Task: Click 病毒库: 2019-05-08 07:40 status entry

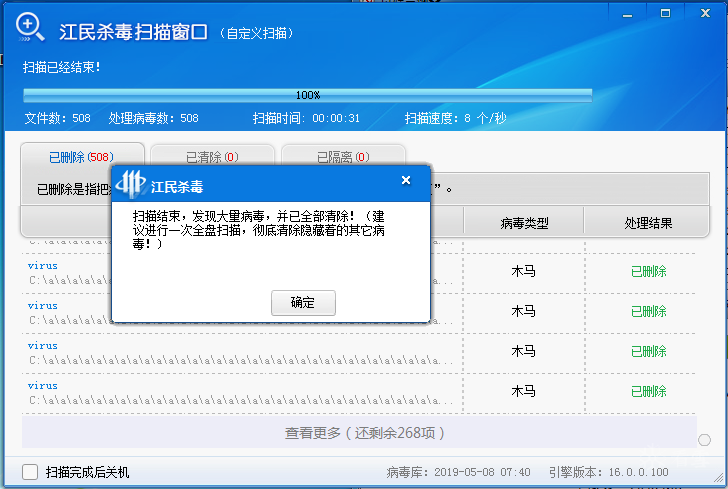Action: coord(458,472)
